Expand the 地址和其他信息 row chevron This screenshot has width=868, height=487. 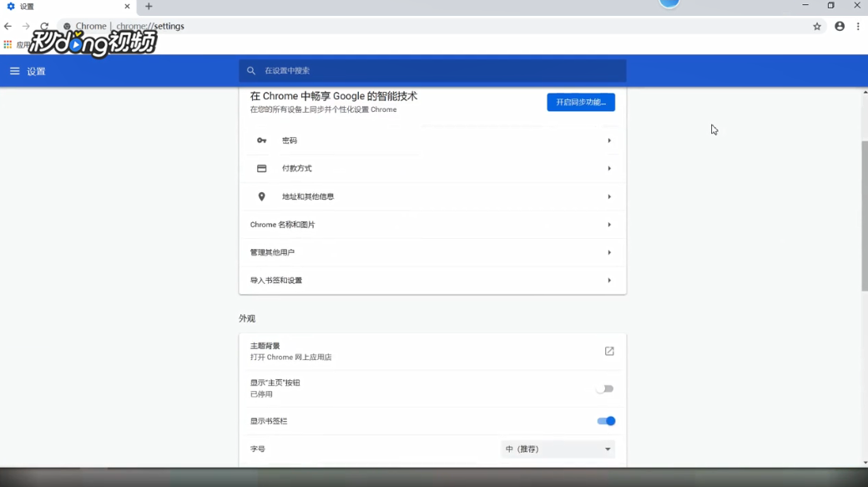pyautogui.click(x=609, y=196)
